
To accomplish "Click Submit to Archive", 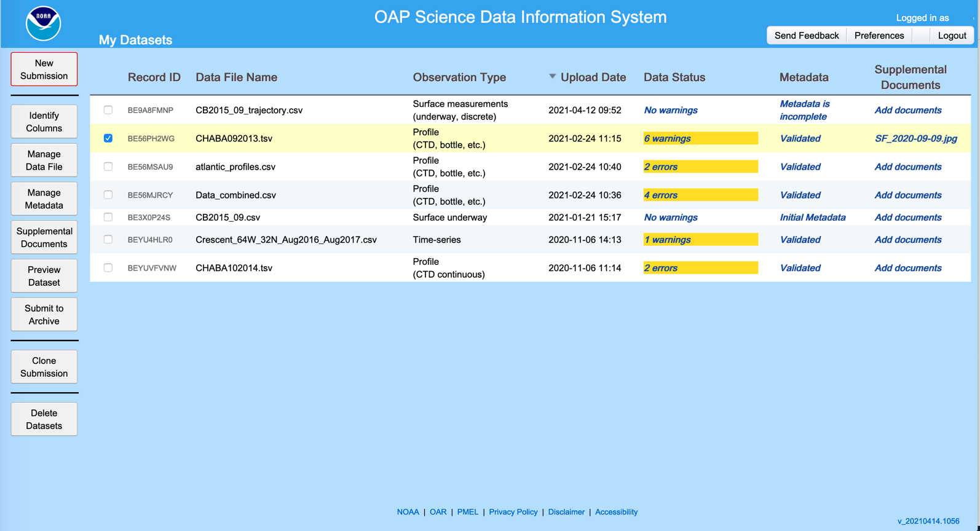I will 44,315.
